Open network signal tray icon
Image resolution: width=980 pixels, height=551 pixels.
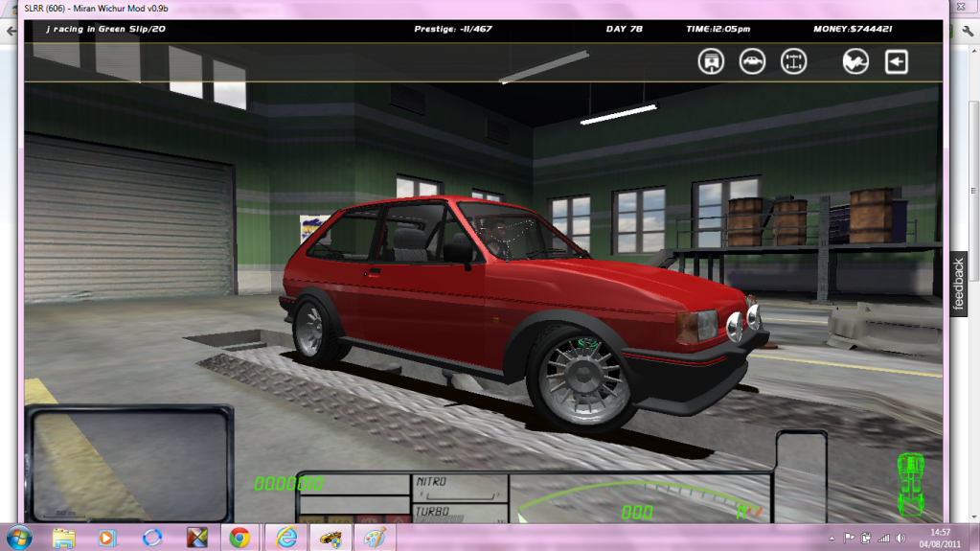[884, 538]
